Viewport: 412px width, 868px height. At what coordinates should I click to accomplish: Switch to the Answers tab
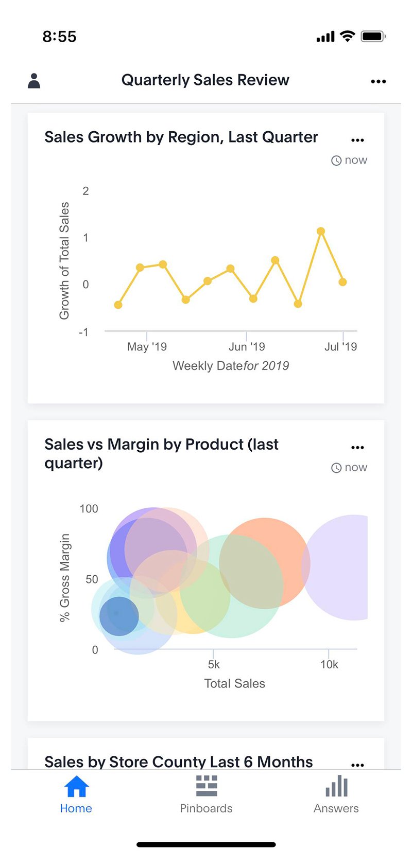(x=336, y=795)
